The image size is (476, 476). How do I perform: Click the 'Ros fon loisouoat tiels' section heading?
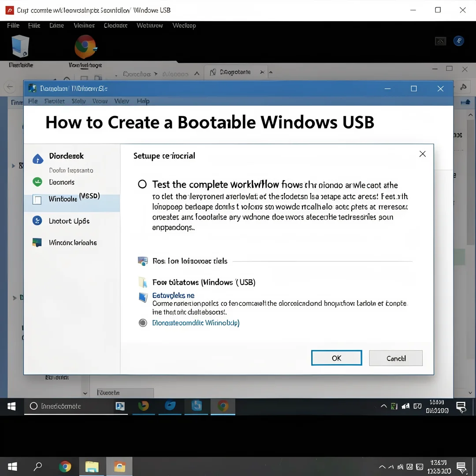click(x=190, y=261)
